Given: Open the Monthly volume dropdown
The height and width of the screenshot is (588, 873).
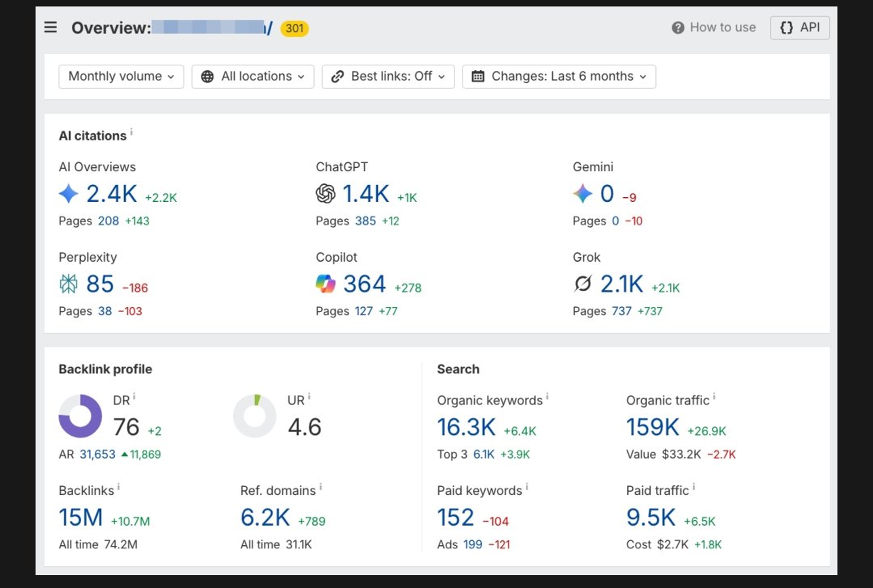Looking at the screenshot, I should (121, 76).
